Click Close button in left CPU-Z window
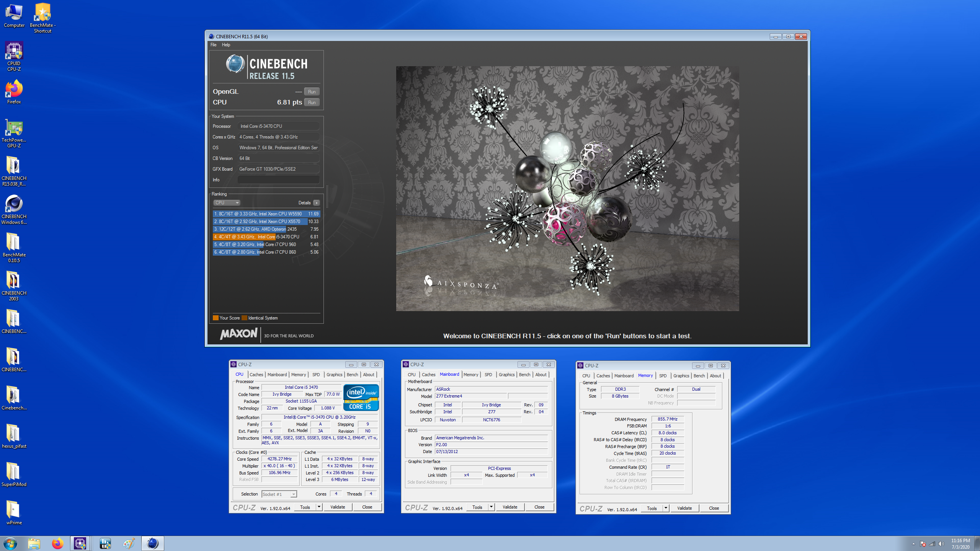 367,507
